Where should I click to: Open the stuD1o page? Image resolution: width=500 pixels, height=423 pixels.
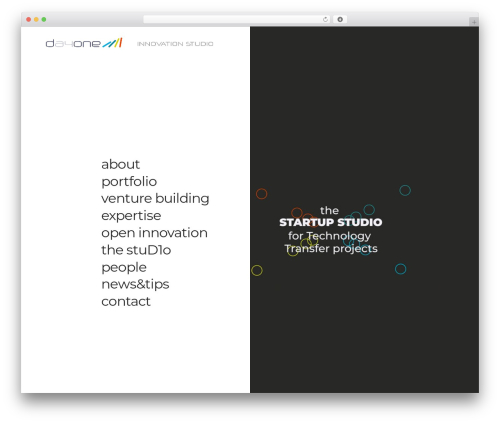pyautogui.click(x=136, y=250)
